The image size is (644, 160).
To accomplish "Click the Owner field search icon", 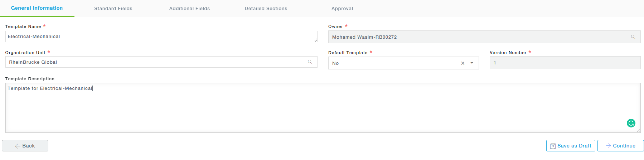I will pyautogui.click(x=633, y=37).
